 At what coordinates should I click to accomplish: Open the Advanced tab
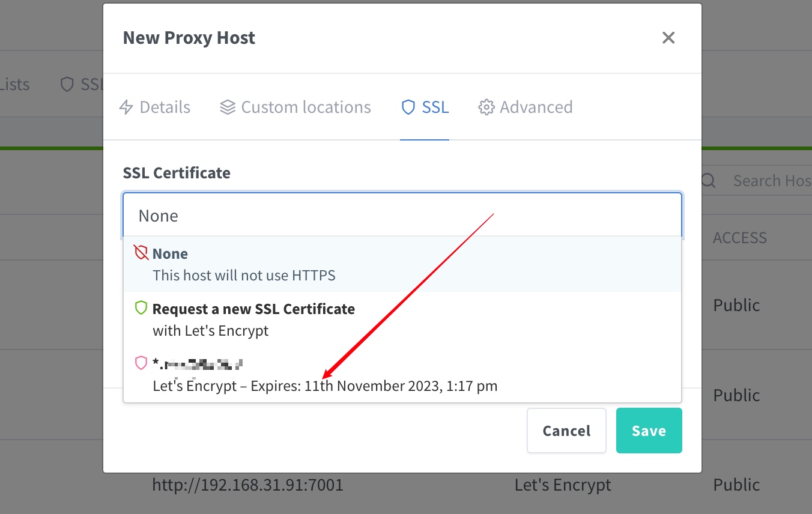[525, 107]
